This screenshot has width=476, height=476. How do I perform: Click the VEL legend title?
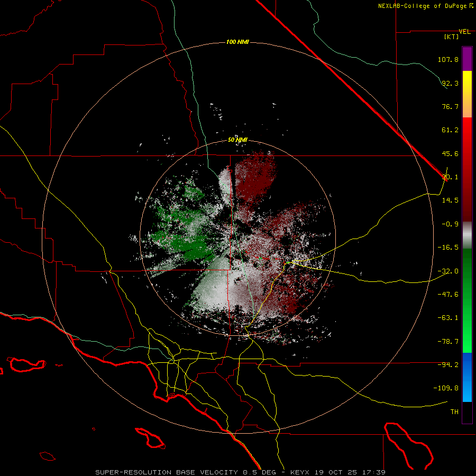[x=464, y=32]
